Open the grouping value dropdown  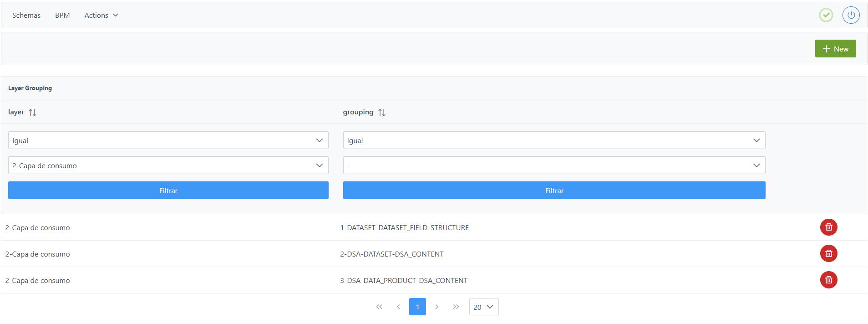pyautogui.click(x=554, y=165)
